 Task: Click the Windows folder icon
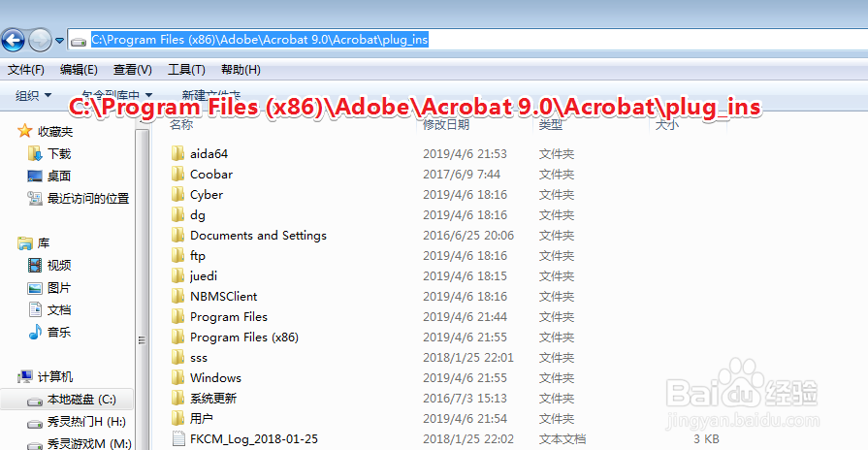click(x=177, y=377)
